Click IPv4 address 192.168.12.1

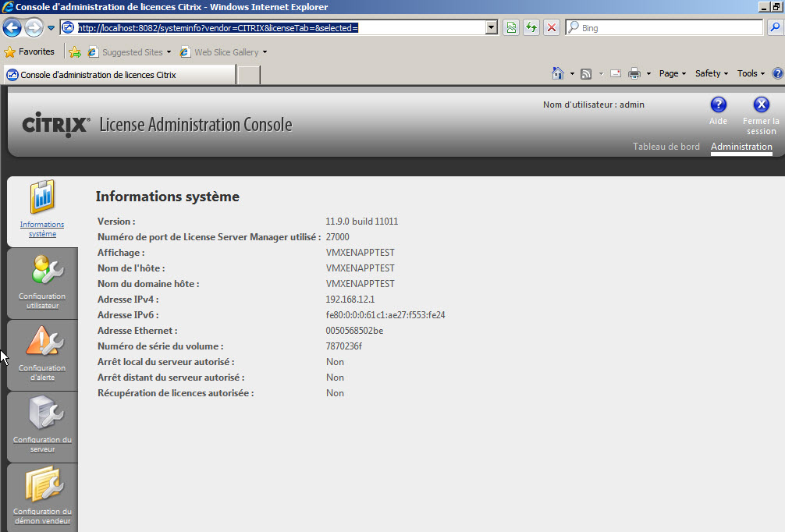(x=350, y=300)
